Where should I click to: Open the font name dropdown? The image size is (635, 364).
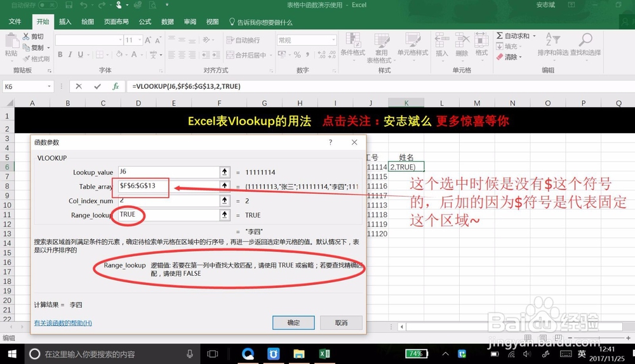(120, 40)
